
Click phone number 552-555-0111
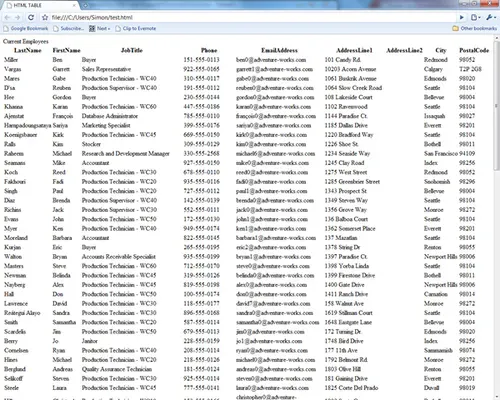[x=201, y=210]
